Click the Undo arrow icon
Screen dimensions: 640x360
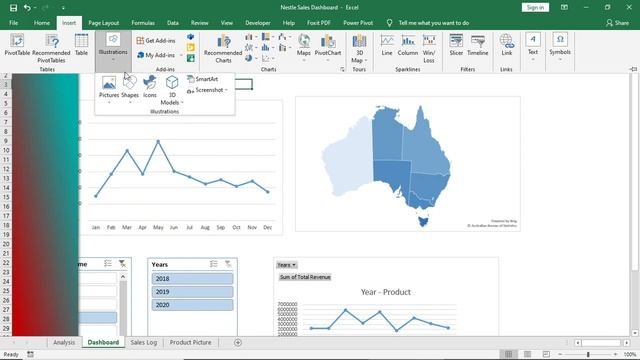coord(27,8)
